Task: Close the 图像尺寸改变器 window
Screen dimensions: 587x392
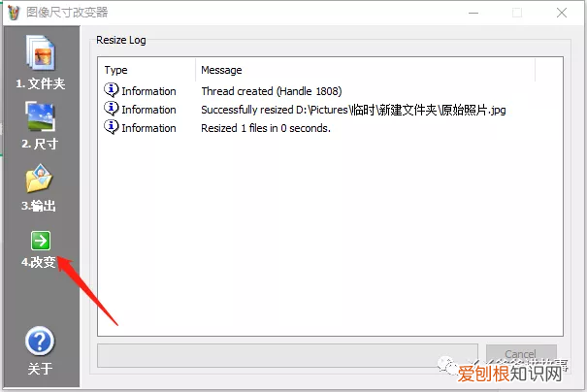Action: tap(562, 13)
